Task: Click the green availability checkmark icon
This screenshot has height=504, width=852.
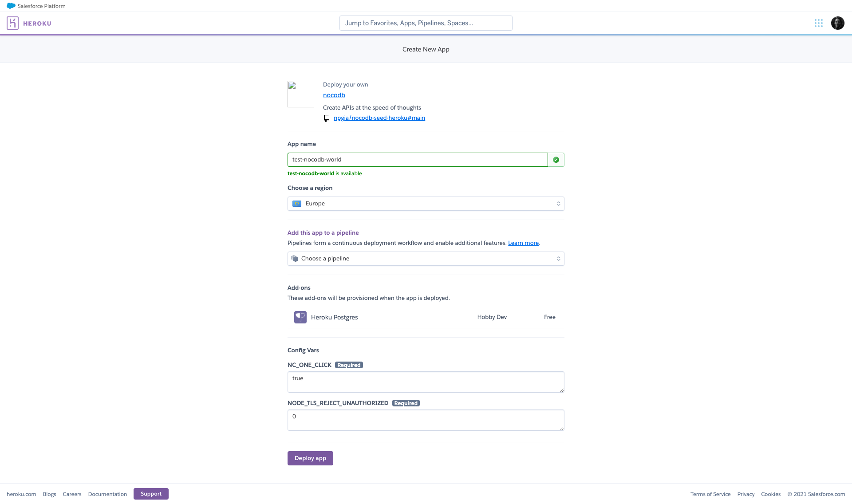Action: coord(556,159)
